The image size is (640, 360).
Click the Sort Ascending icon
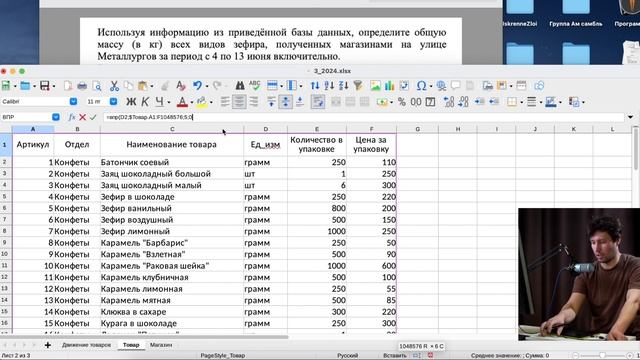pyautogui.click(x=329, y=86)
